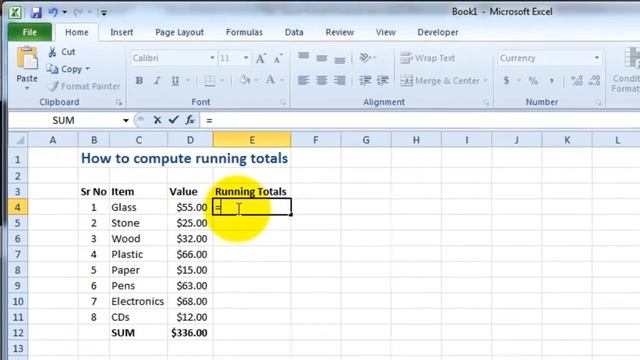This screenshot has width=640, height=360.
Task: Open the Copy dropdown arrow
Action: point(88,69)
